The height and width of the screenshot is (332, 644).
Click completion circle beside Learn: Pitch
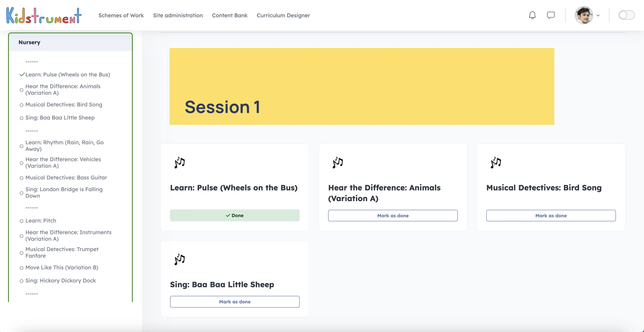pos(22,221)
